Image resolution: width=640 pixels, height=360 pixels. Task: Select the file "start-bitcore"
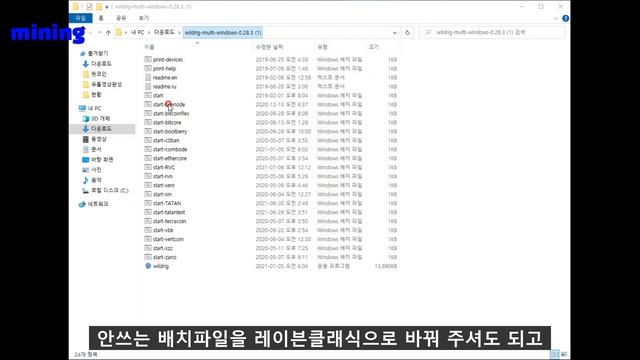pyautogui.click(x=167, y=122)
